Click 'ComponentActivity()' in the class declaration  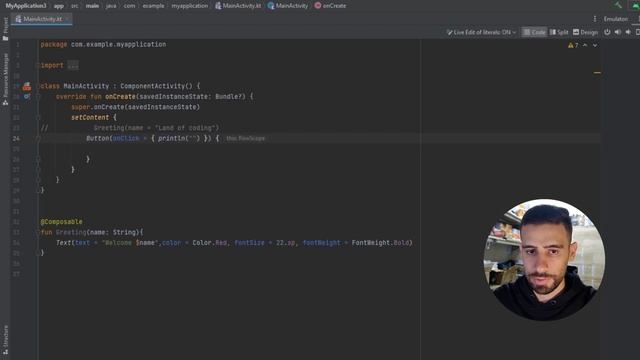tap(156, 86)
